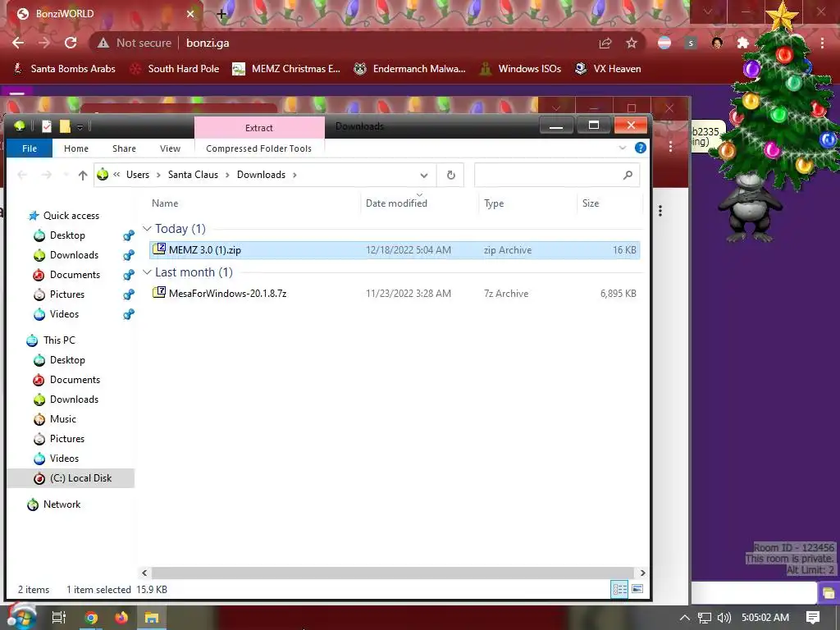Open Downloads under Quick access

click(x=74, y=255)
